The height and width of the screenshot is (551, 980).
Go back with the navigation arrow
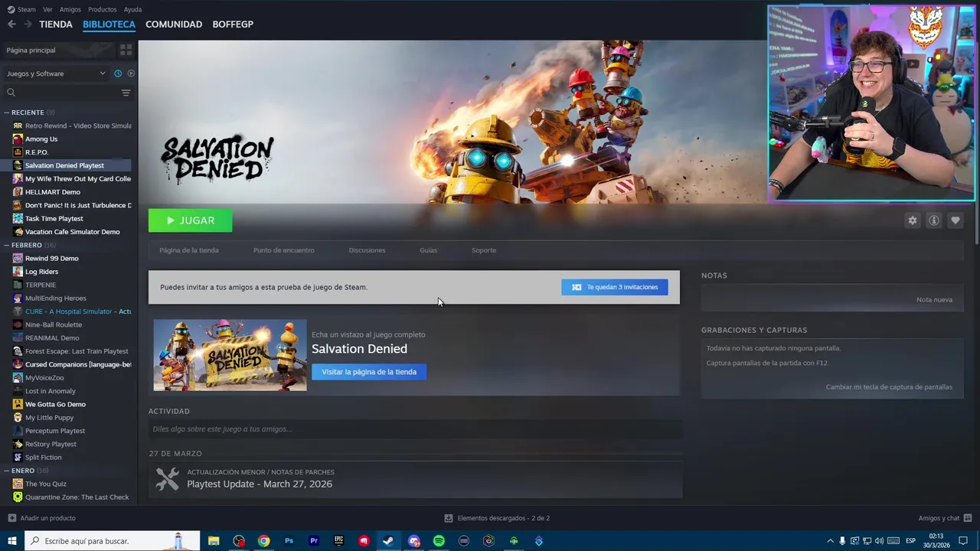point(11,24)
